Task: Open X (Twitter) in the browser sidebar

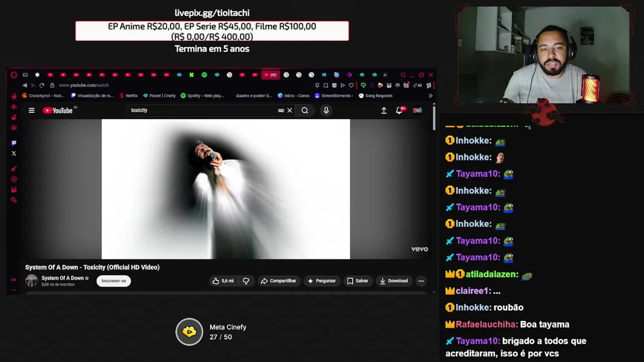Action: point(14,153)
